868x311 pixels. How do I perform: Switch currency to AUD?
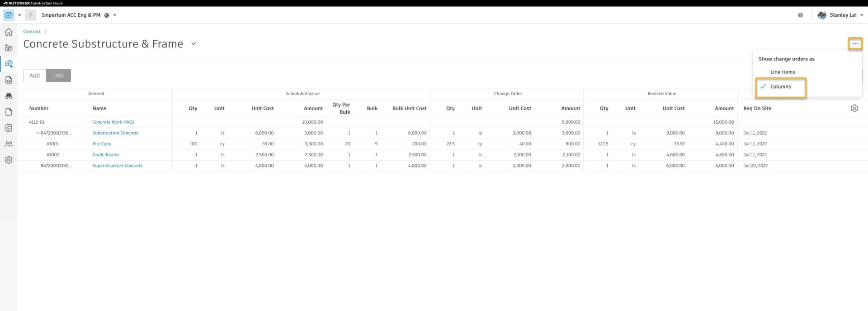(35, 76)
